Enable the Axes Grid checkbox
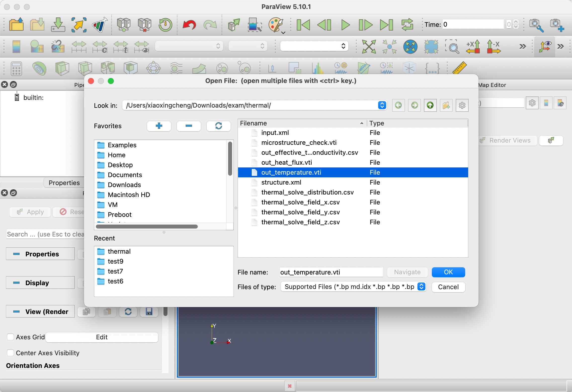The width and height of the screenshot is (572, 392). [10, 337]
